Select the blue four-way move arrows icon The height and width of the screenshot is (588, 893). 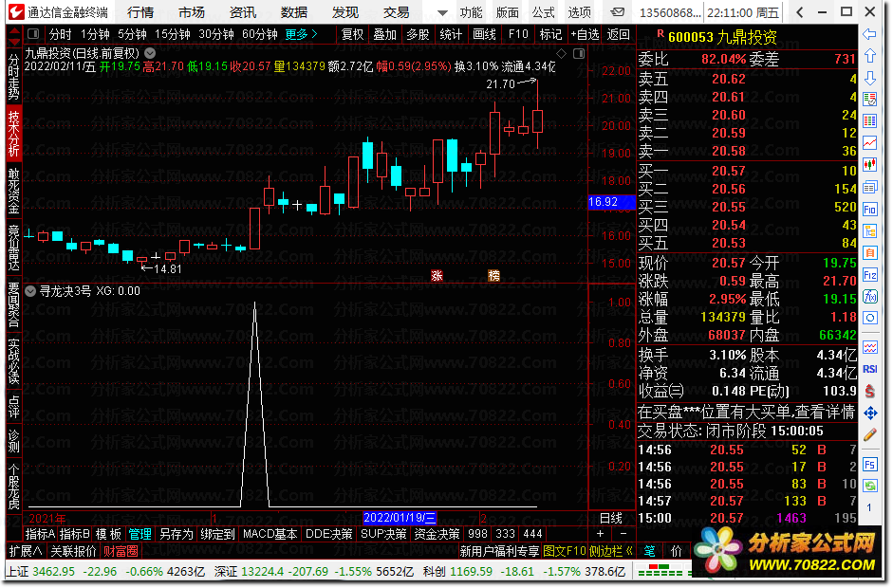(x=869, y=413)
